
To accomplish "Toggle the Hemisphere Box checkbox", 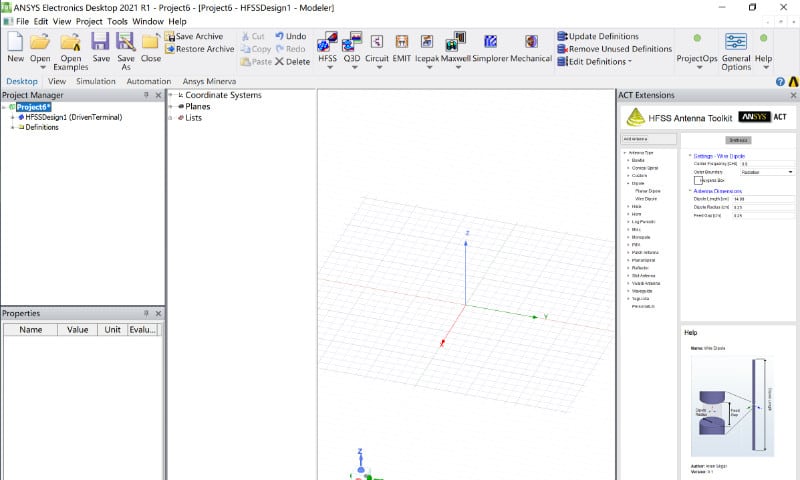I will [698, 181].
